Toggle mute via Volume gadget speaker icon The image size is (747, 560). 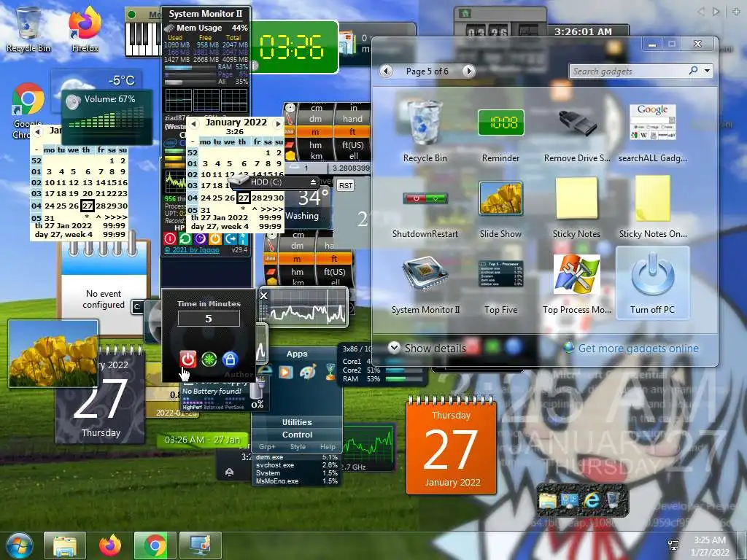[74, 102]
